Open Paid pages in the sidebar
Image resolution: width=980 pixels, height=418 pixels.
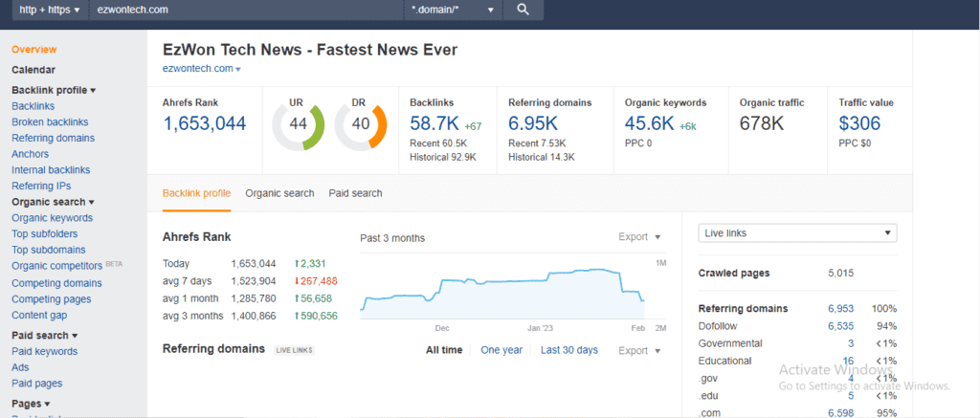coord(37,383)
